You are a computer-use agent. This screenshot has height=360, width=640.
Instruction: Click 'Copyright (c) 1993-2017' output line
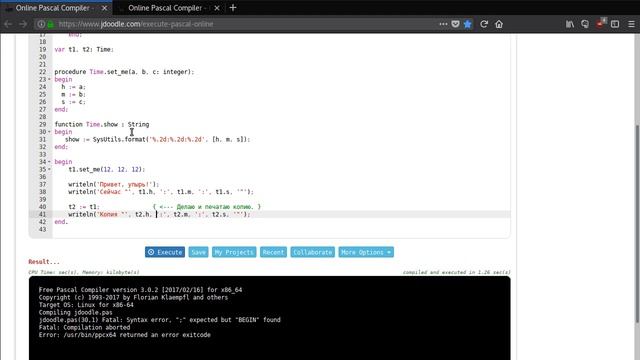[x=133, y=298]
